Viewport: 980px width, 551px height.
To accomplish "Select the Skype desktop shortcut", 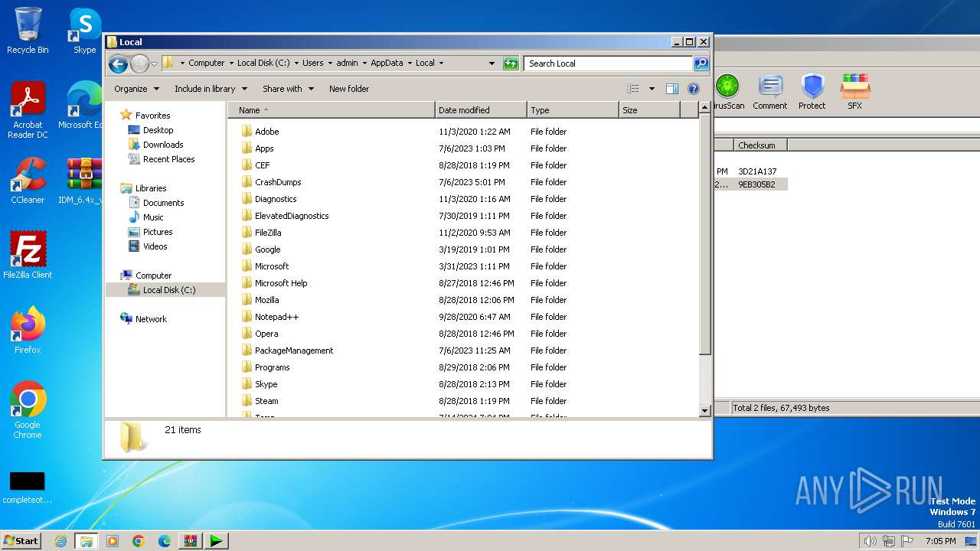I will coord(84,31).
